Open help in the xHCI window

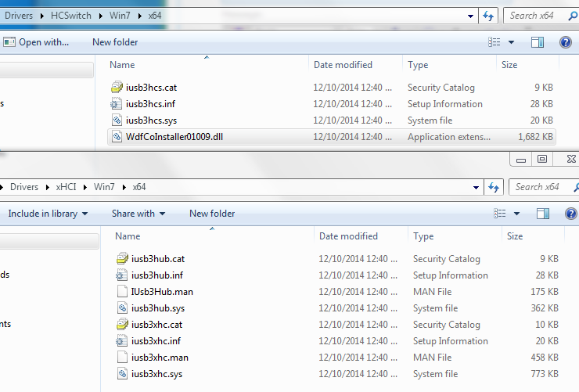(x=571, y=214)
